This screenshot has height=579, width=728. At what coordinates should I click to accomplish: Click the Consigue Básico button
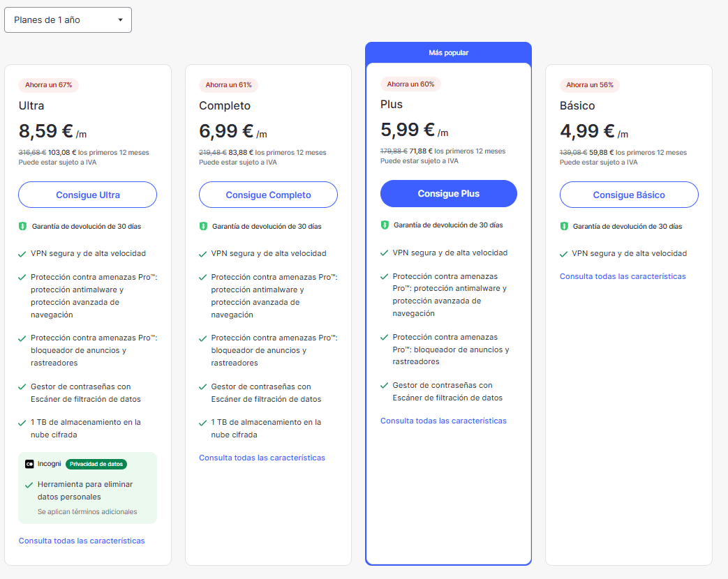pos(629,195)
